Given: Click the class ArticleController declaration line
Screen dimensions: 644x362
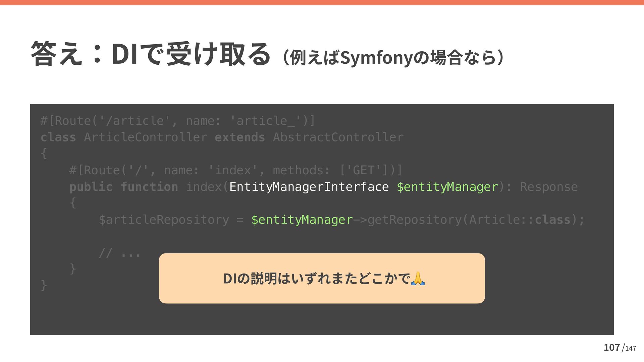Looking at the screenshot, I should (145, 137).
